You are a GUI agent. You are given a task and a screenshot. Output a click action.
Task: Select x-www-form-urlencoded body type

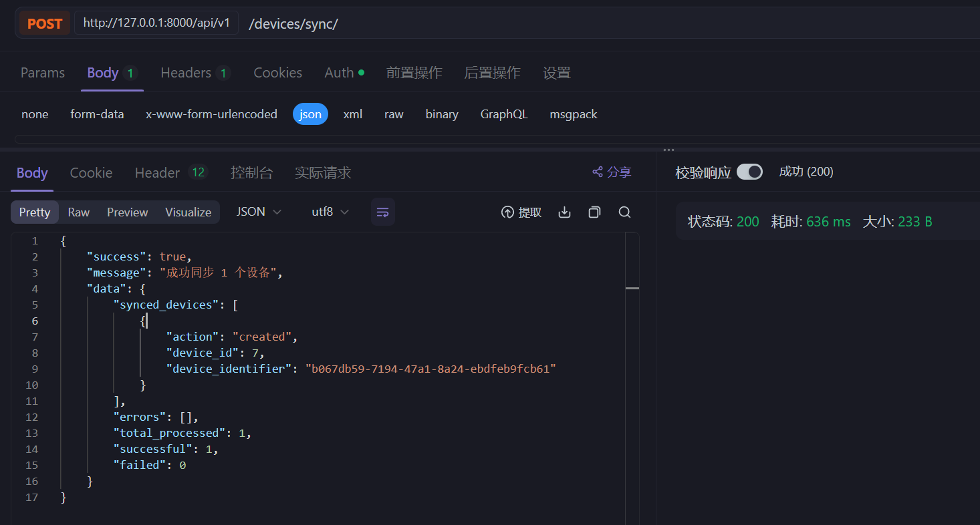tap(211, 114)
